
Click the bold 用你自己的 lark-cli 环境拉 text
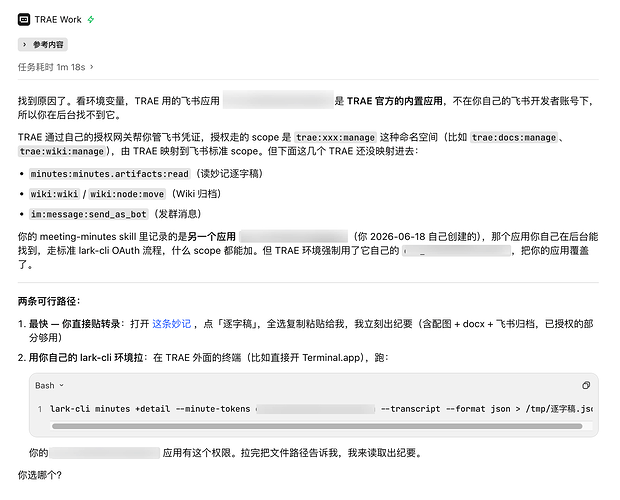click(x=86, y=358)
